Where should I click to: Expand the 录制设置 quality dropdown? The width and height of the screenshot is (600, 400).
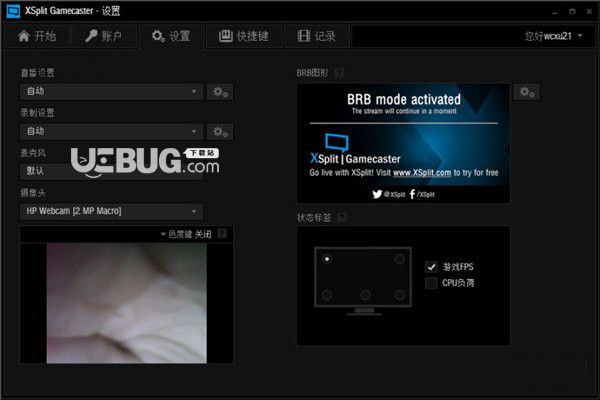click(x=111, y=131)
